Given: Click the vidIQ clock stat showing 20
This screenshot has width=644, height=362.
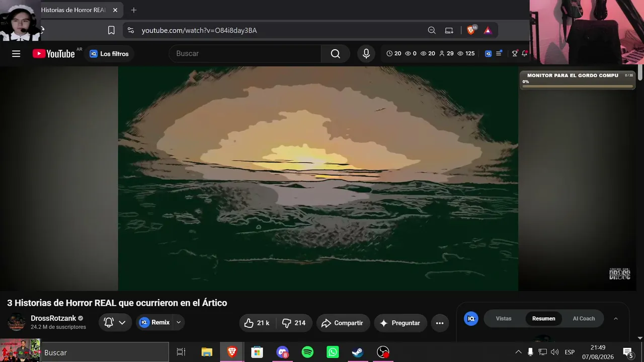Looking at the screenshot, I should point(394,53).
